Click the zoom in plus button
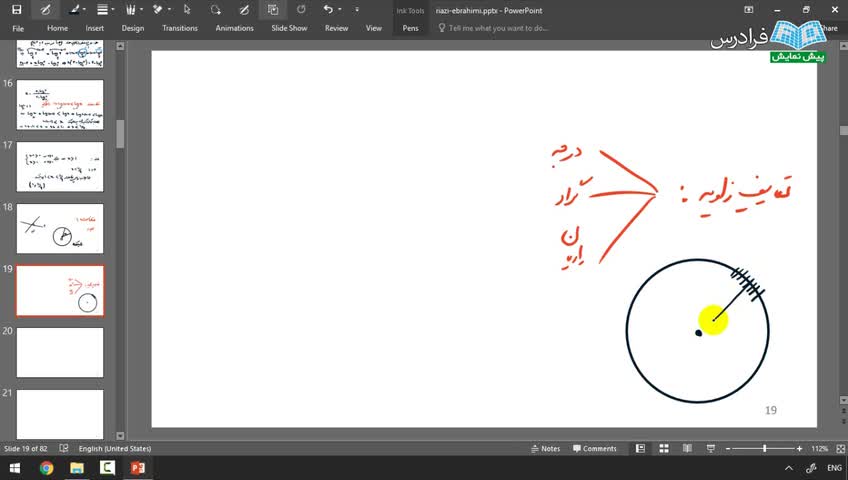Viewport: 848px width, 480px height. (x=799, y=449)
